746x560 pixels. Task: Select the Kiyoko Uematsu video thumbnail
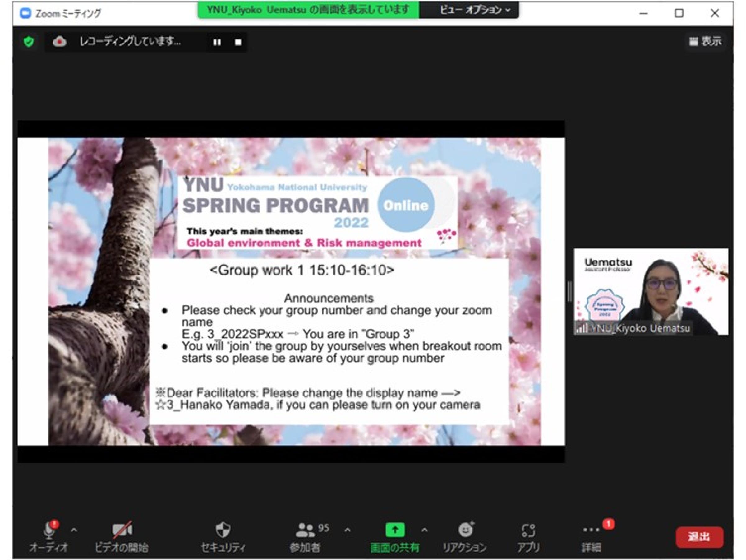tap(651, 291)
